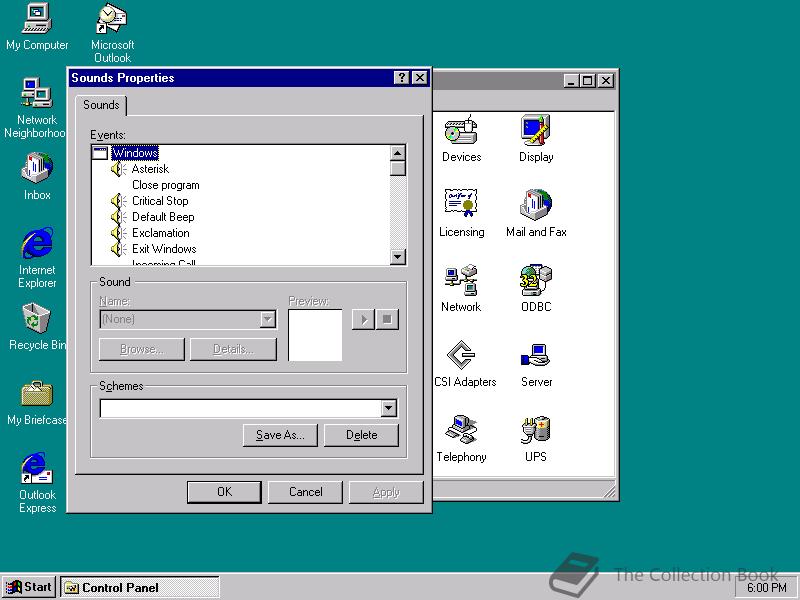
Task: Confirm Sounds Properties with OK
Action: point(224,492)
